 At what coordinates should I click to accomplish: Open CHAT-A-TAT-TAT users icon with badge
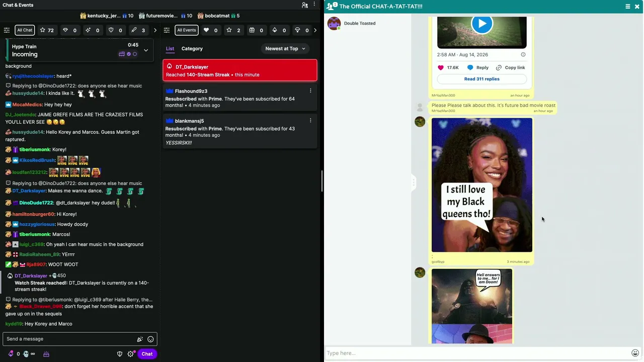(x=332, y=6)
